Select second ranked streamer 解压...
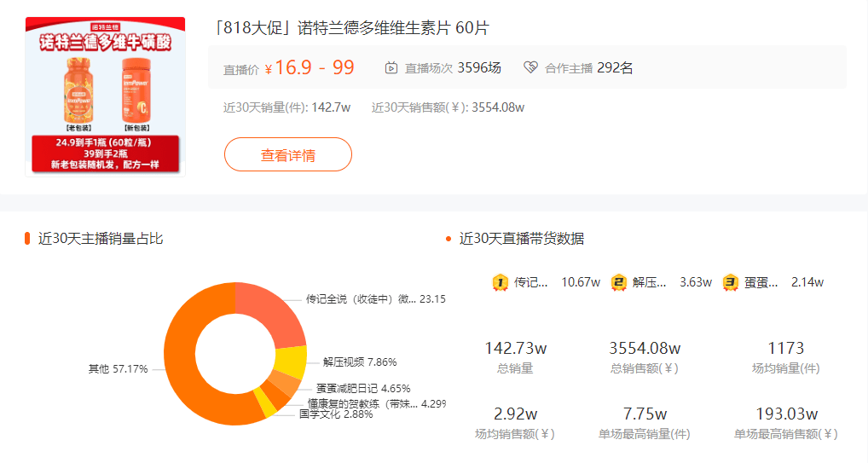Screen dimensions: 868x463 pyautogui.click(x=650, y=282)
